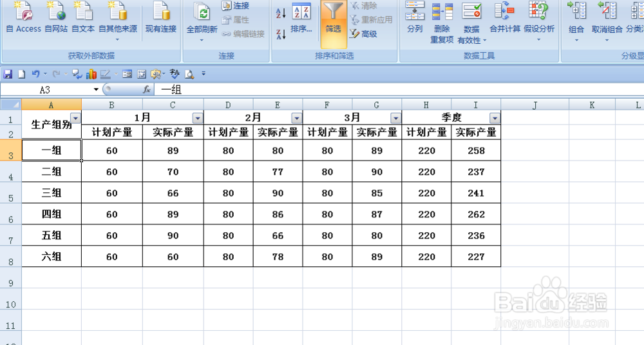Click the comment reply icon in quick toolbar
This screenshot has height=345, width=644.
(x=77, y=74)
